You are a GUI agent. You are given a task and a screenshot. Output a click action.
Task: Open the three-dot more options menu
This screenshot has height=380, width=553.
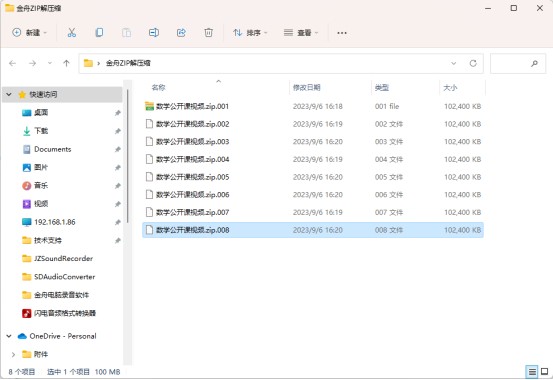[x=342, y=33]
